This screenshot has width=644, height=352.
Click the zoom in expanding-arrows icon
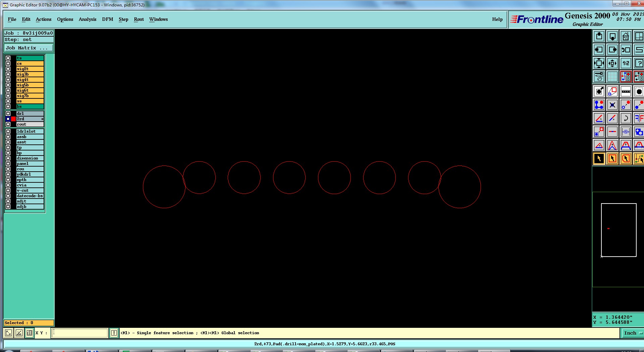[599, 63]
